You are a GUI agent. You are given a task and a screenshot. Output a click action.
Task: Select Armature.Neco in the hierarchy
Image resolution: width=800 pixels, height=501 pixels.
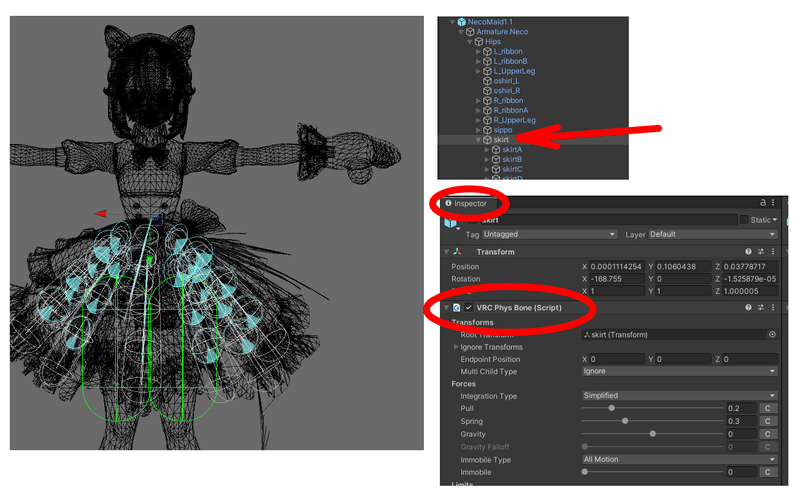[503, 32]
